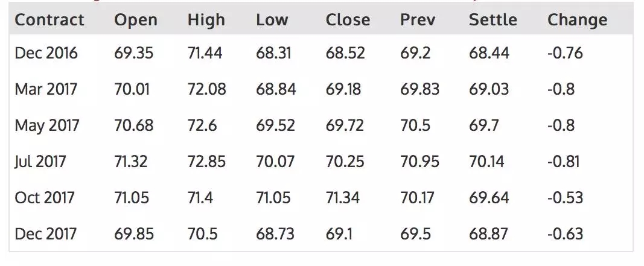Click the Oct 2017 change value -0.53
The height and width of the screenshot is (266, 644).
pos(565,198)
